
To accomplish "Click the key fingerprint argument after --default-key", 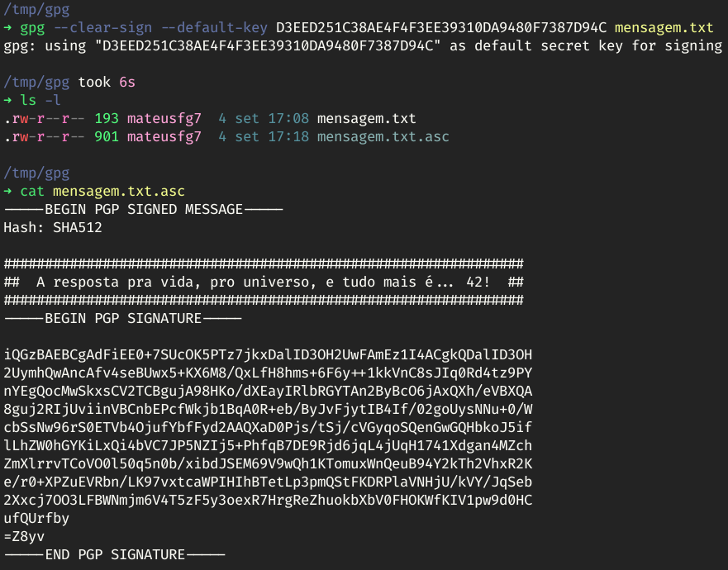I will pos(440,28).
